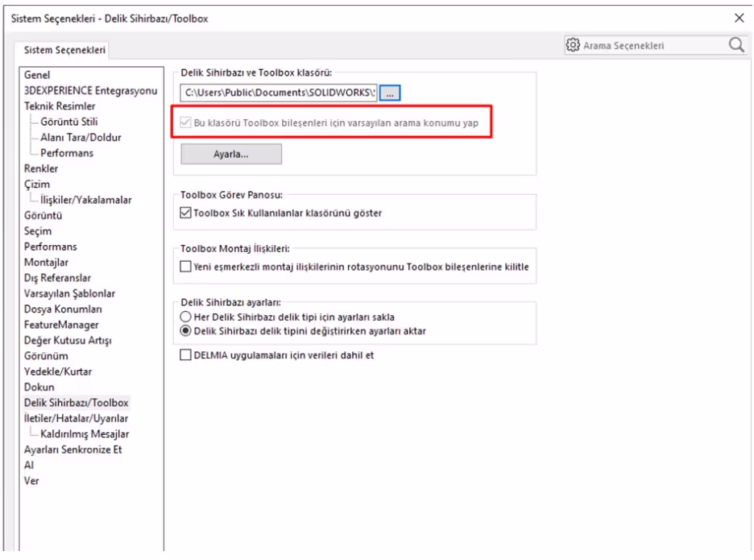Screen dimensions: 754x560
Task: Select top-level Performans below Seçim
Action: (51, 247)
